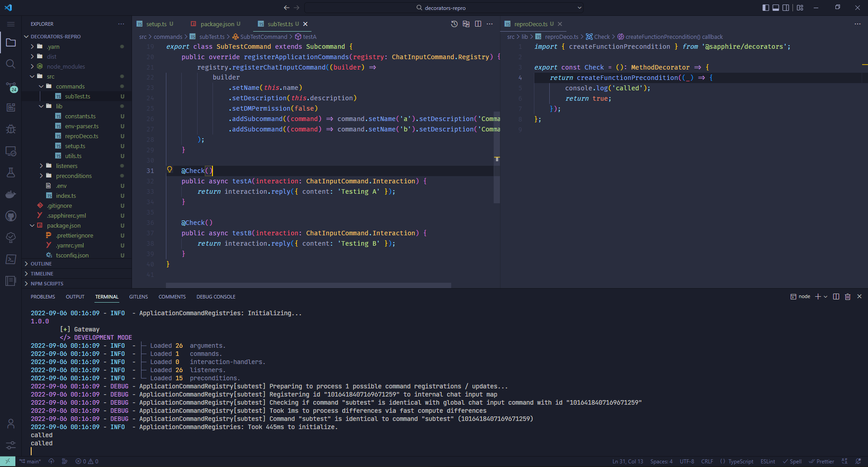868x467 pixels.
Task: Kill the active terminal
Action: click(848, 296)
